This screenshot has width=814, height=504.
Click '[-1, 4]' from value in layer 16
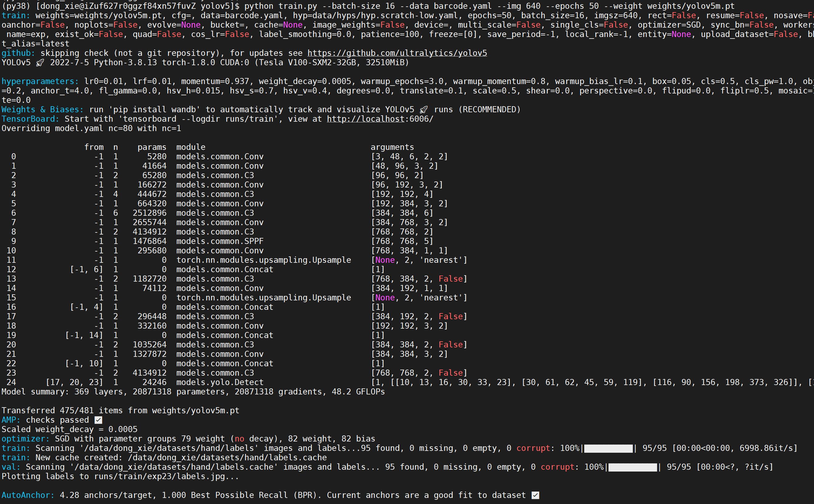pos(87,307)
